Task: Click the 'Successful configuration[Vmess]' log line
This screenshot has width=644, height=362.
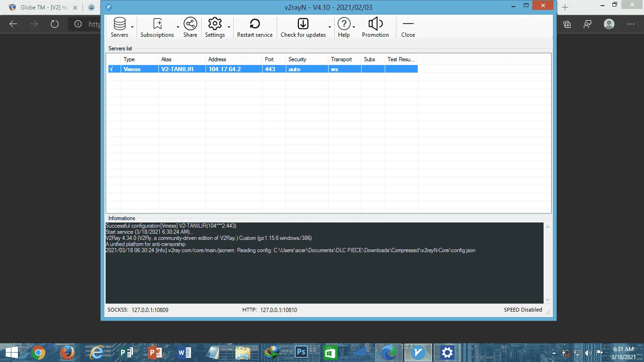Action: click(x=171, y=226)
